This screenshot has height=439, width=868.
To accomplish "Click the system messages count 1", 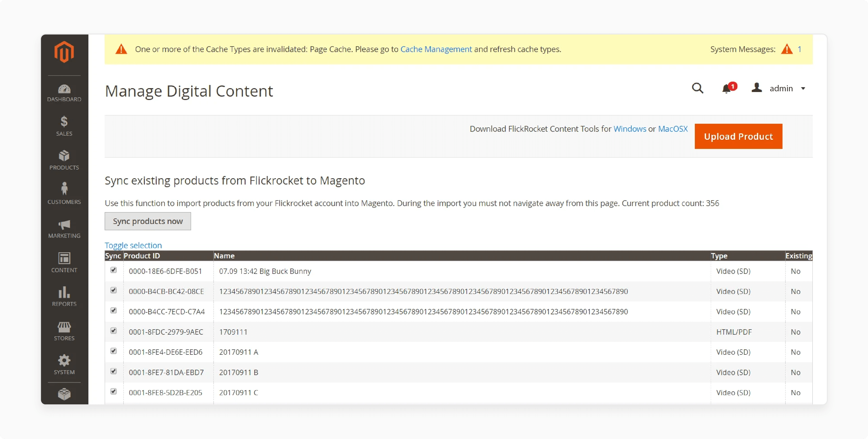I will coord(799,49).
